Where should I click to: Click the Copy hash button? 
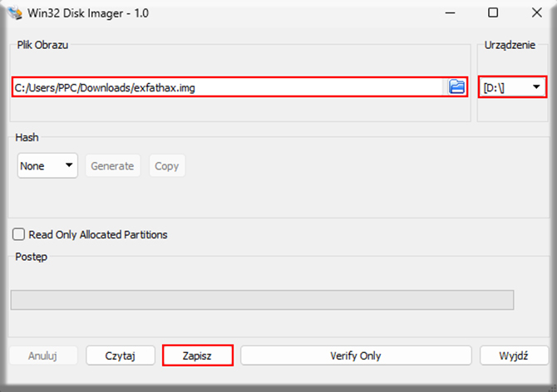[167, 165]
